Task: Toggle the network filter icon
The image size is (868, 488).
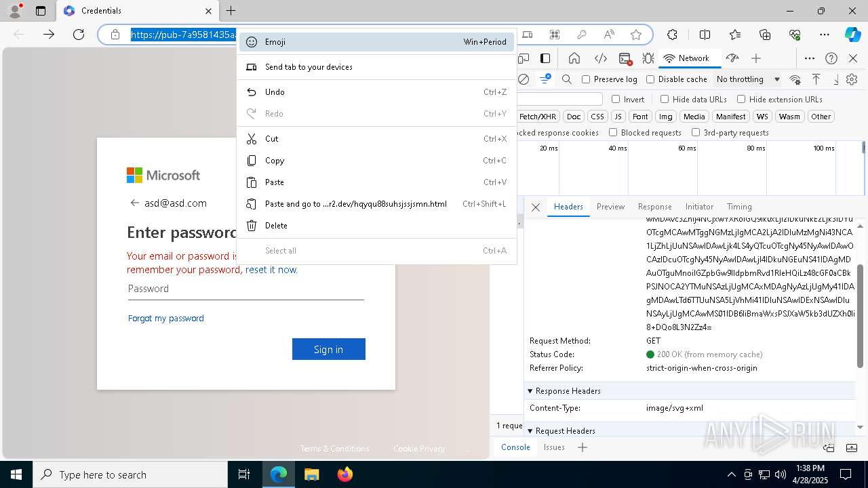Action: click(x=545, y=79)
